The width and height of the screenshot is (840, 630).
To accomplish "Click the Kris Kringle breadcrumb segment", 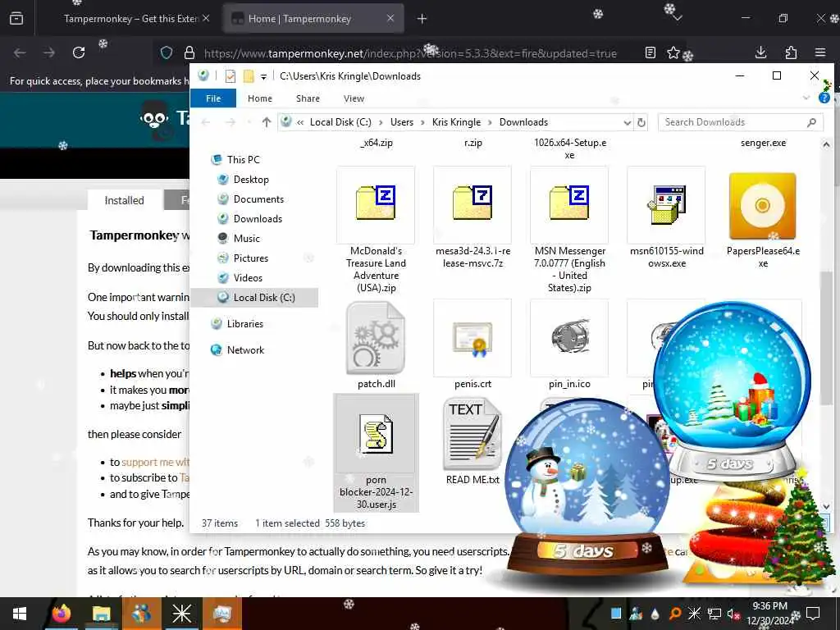I will (x=456, y=122).
